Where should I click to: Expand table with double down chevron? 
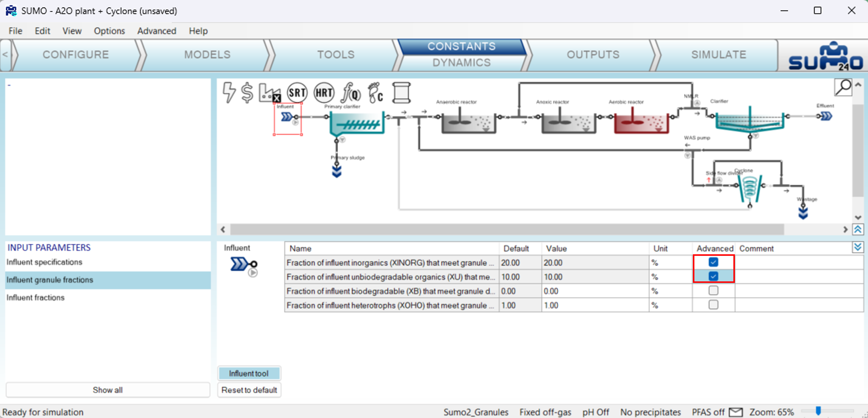(858, 247)
